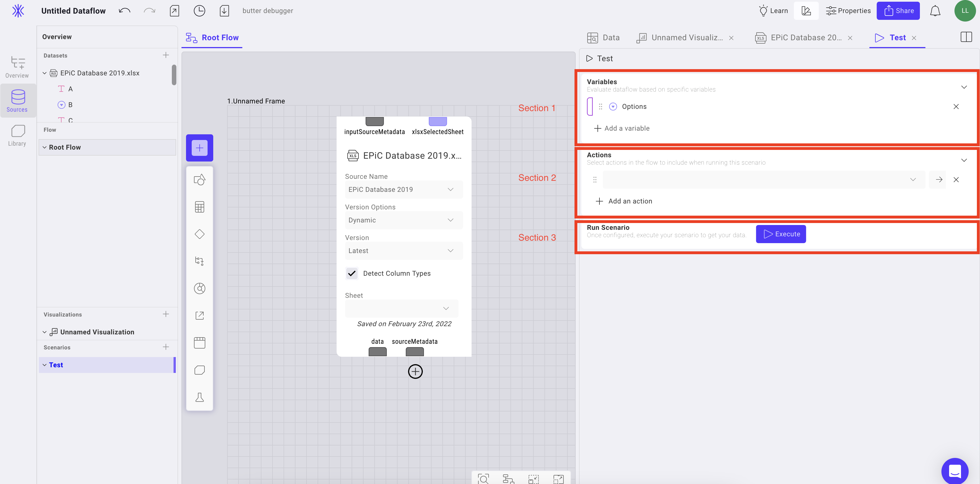Open version history clock icon

(199, 11)
